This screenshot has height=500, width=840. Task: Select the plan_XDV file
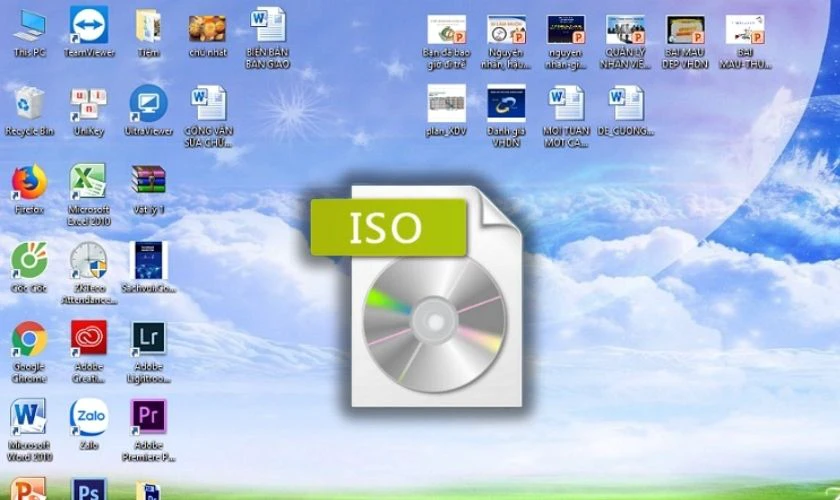pos(446,103)
